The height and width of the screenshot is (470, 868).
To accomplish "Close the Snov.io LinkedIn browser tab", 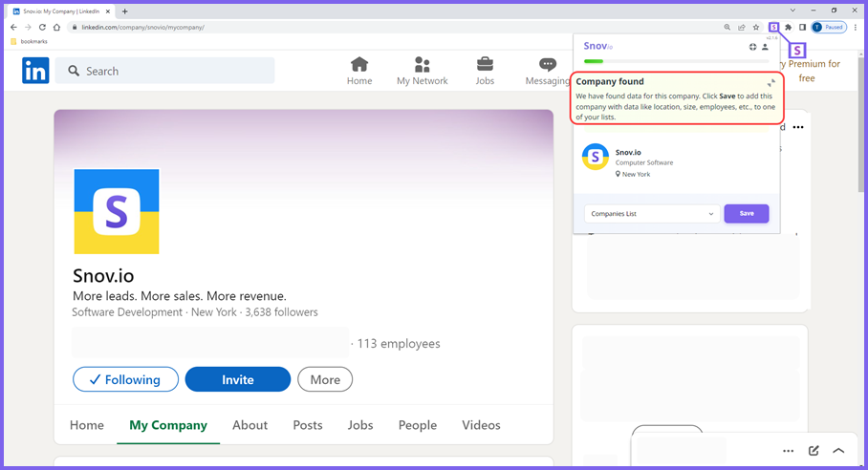I will [108, 11].
